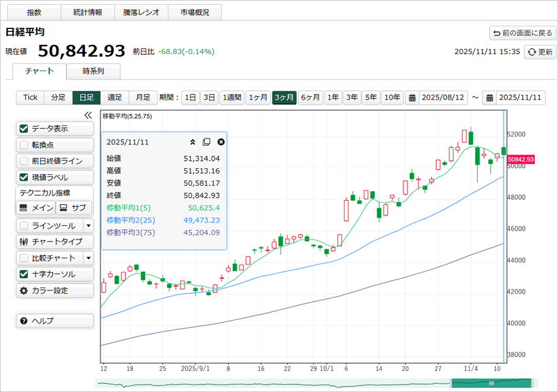Enable the 転換点 checkbox

pos(24,144)
